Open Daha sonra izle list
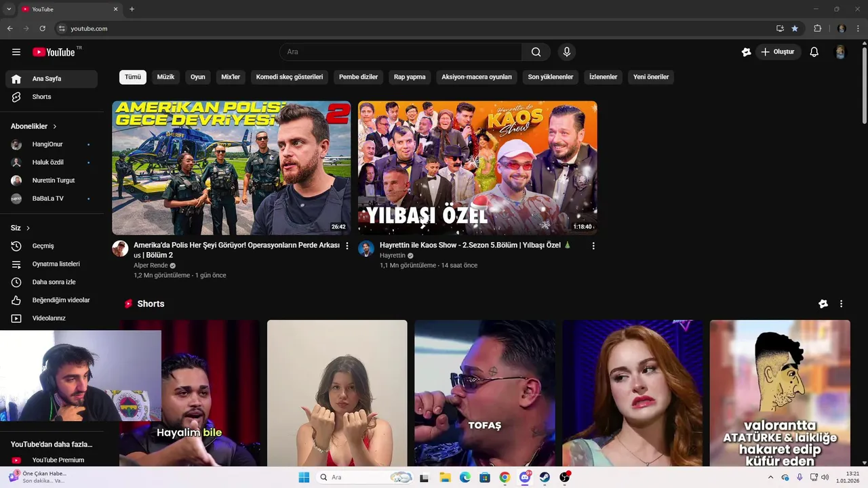 click(52, 282)
